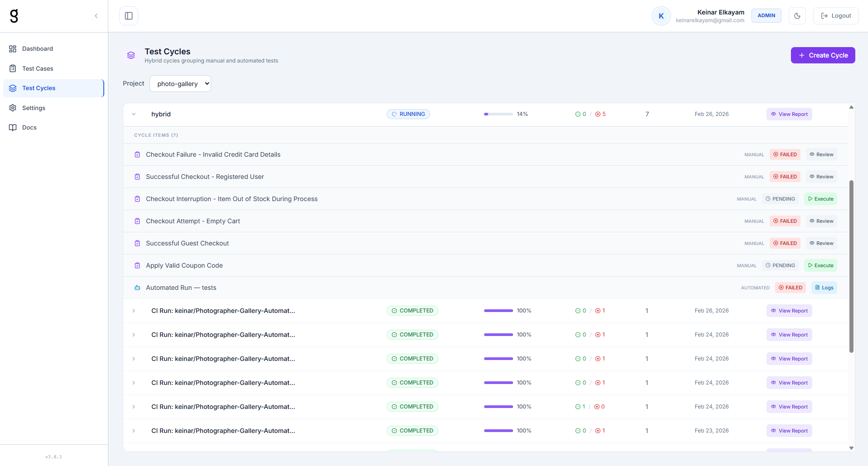Viewport: 868px width, 466px height.
Task: Click the cycle list vertical scrollbar
Action: 851,266
